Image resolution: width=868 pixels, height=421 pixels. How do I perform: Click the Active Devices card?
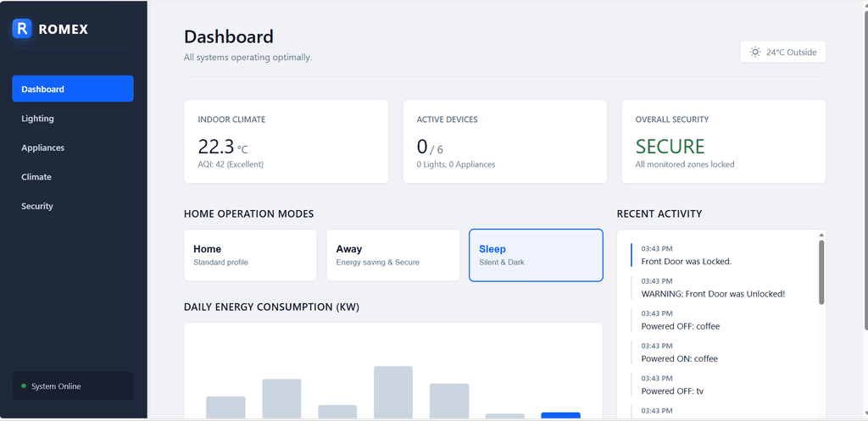coord(504,141)
